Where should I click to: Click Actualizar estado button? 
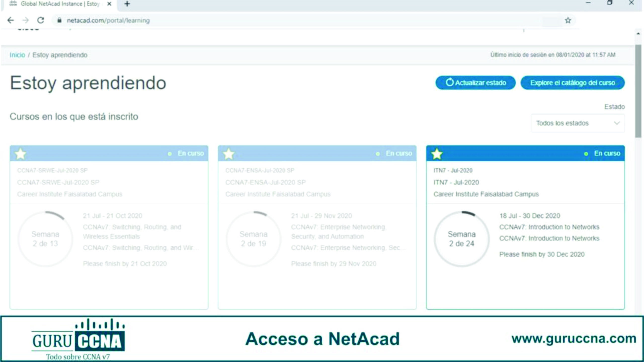pyautogui.click(x=475, y=83)
